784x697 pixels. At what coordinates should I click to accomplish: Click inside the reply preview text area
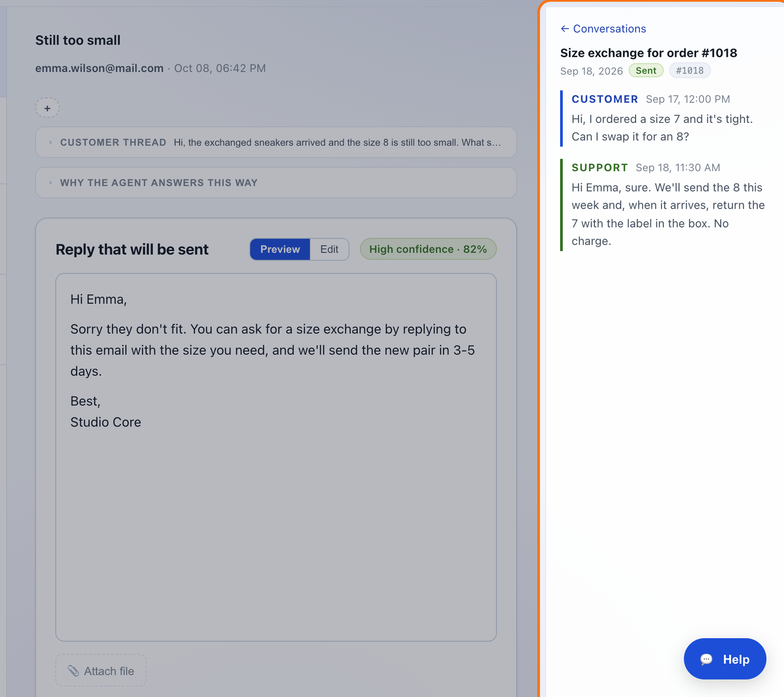(x=276, y=457)
